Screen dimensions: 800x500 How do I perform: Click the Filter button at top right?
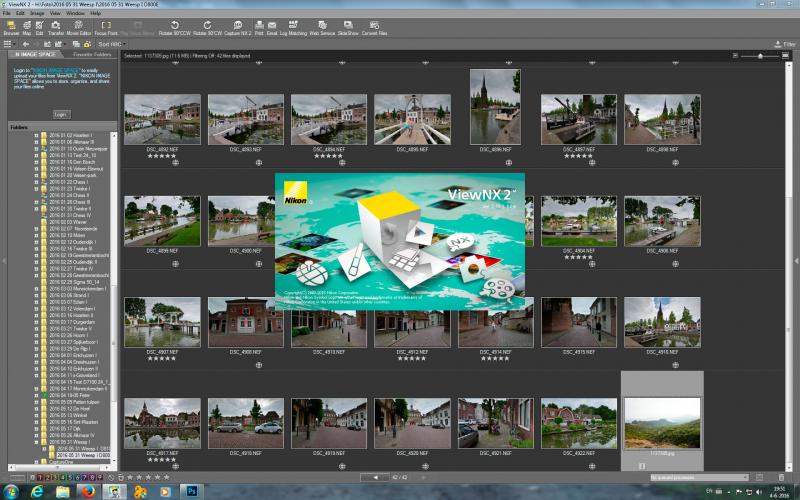(785, 44)
